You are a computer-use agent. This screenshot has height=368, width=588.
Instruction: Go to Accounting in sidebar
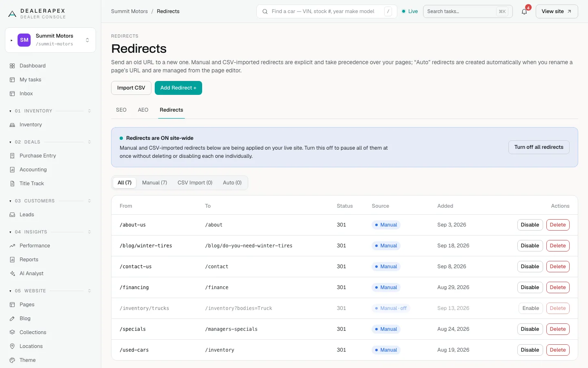click(51, 170)
